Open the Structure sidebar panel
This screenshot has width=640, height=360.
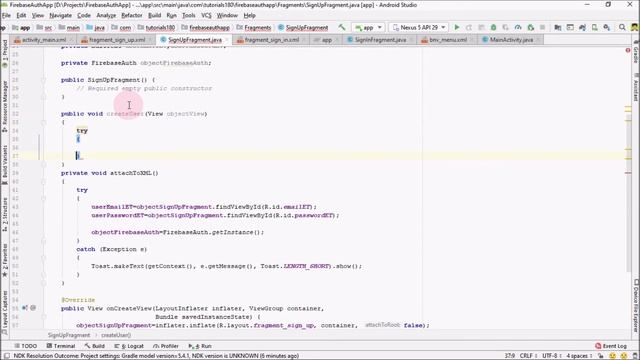click(4, 215)
